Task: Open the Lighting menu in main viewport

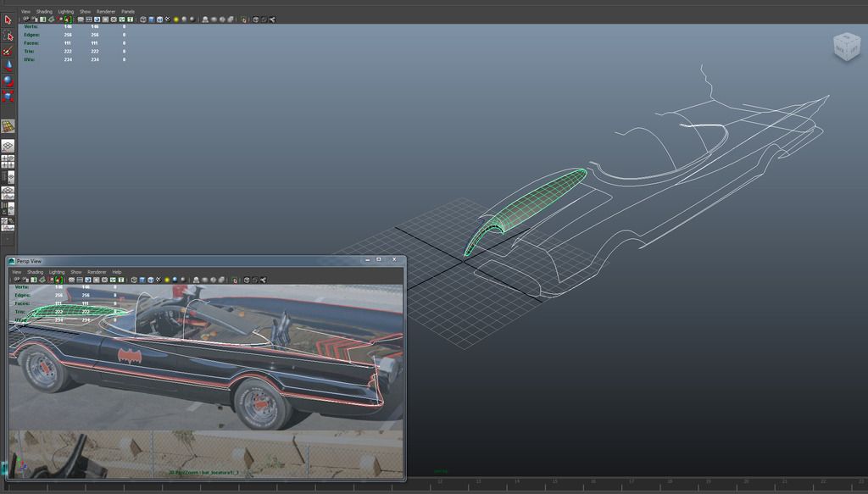Action: coord(66,12)
